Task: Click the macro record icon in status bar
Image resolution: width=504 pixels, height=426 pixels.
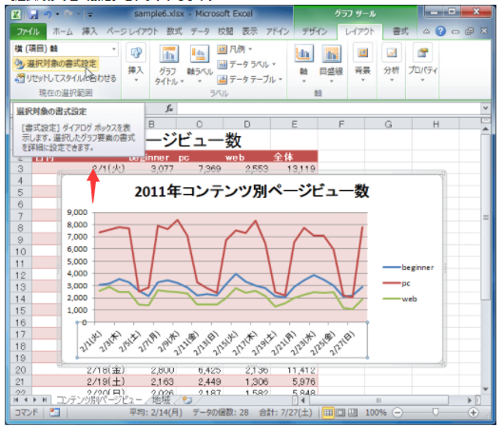Action: coord(54,412)
